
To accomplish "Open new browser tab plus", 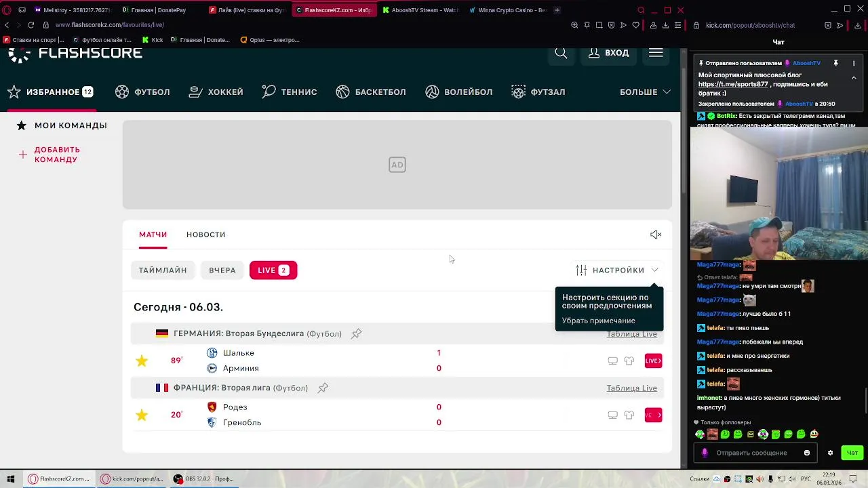I will 557,10.
